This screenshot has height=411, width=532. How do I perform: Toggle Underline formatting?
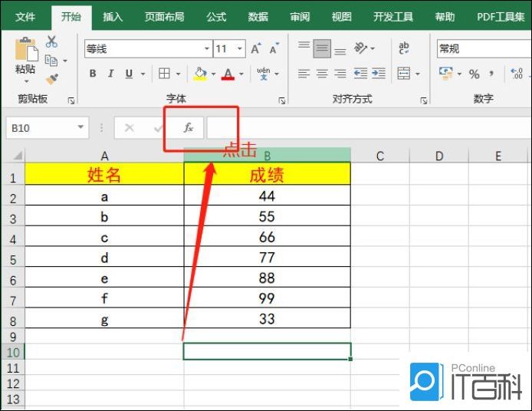click(129, 74)
